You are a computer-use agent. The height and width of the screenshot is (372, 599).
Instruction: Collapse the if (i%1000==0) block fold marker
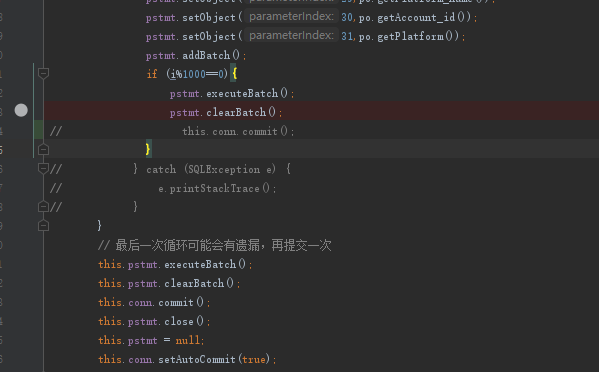coord(43,73)
